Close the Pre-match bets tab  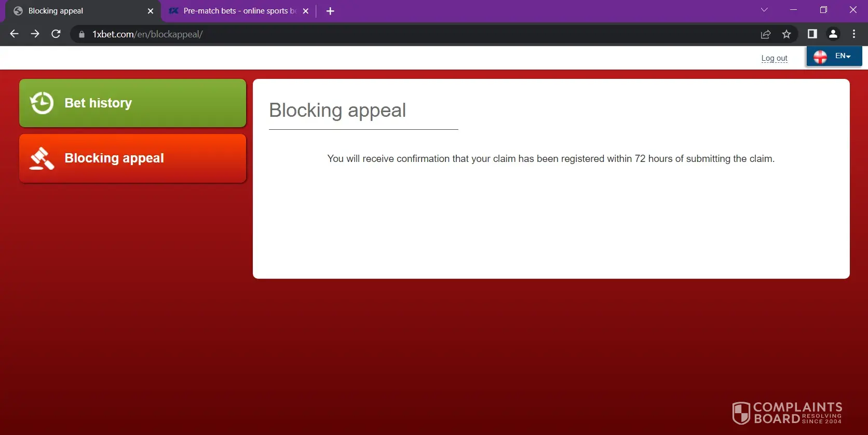point(306,11)
